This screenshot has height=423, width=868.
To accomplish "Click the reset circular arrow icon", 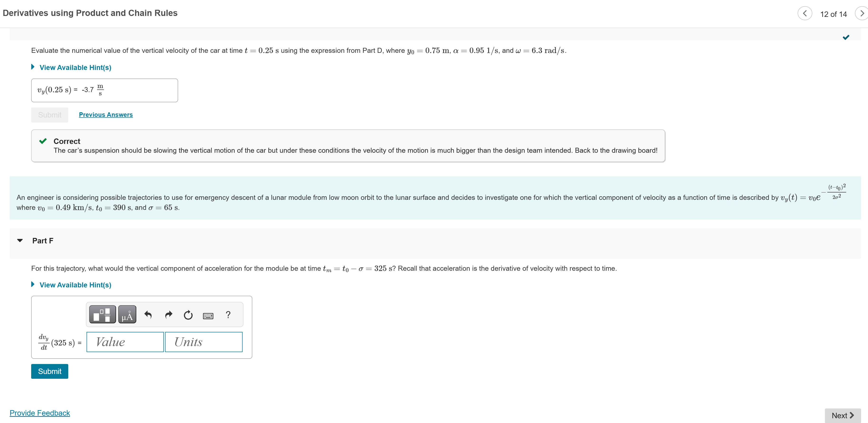I will (188, 315).
